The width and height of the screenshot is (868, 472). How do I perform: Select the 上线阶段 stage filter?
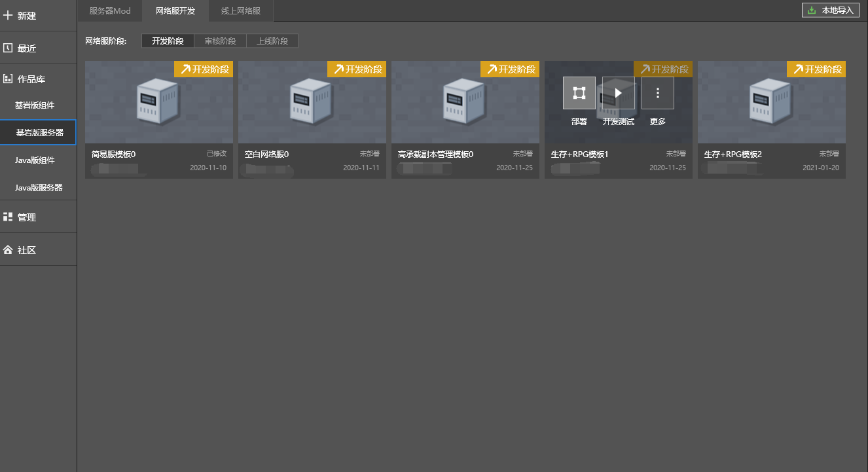point(272,41)
